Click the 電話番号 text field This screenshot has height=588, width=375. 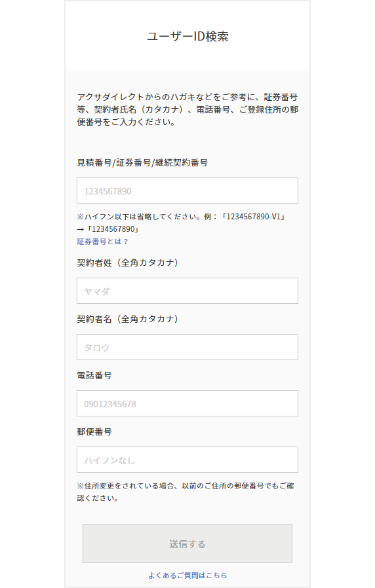[187, 403]
